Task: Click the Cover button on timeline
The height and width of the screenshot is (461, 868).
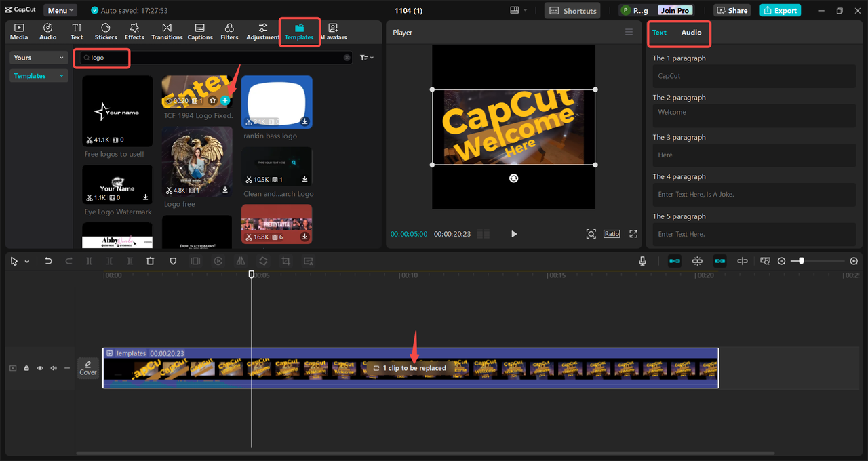Action: (x=88, y=367)
